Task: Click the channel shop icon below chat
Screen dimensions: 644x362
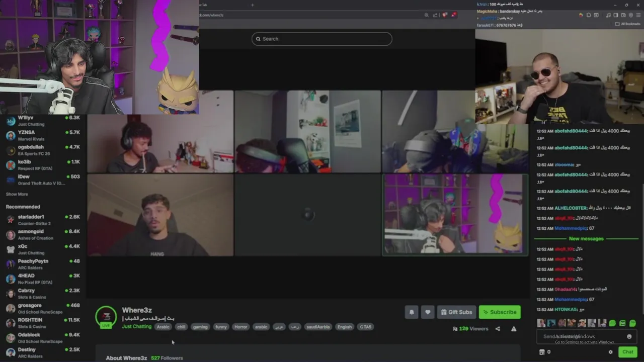Action: pos(541,352)
